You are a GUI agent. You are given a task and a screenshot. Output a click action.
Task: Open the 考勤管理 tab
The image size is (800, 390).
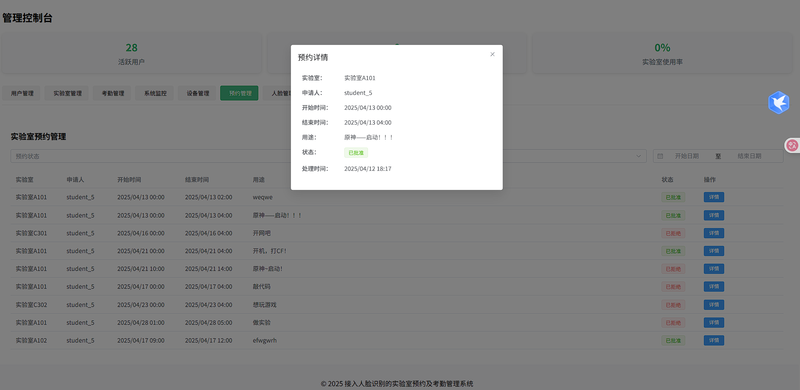(113, 93)
